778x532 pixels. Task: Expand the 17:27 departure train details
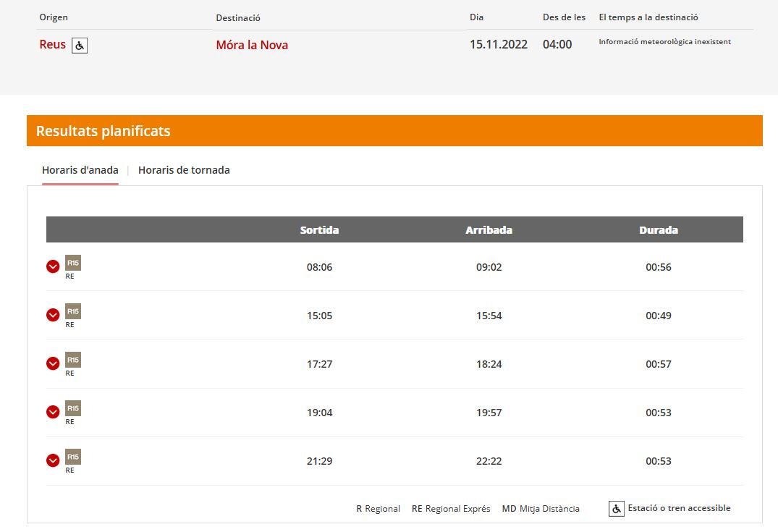tap(53, 363)
